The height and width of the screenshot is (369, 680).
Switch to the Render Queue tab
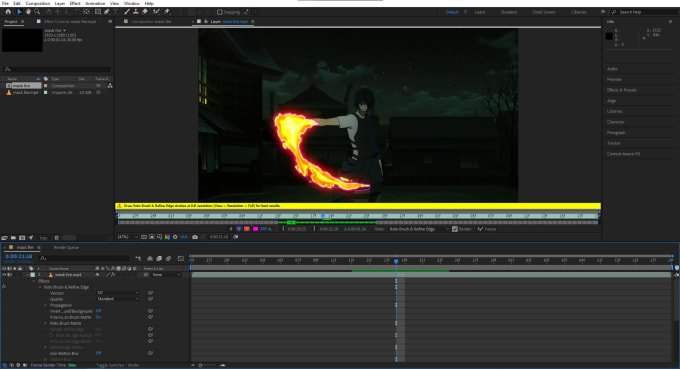66,247
